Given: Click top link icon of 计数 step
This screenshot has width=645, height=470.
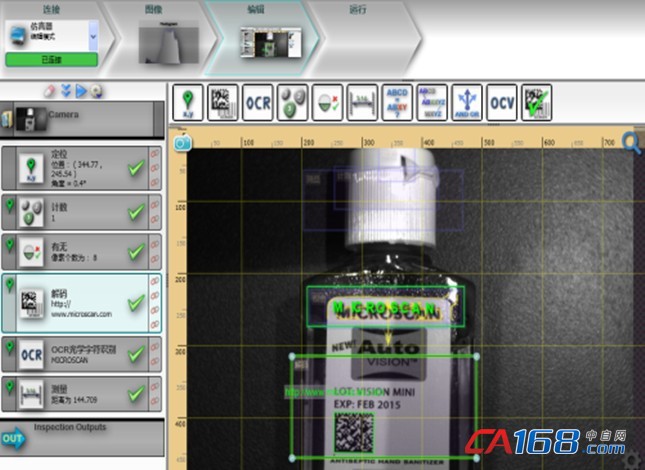Looking at the screenshot, I should tap(155, 205).
